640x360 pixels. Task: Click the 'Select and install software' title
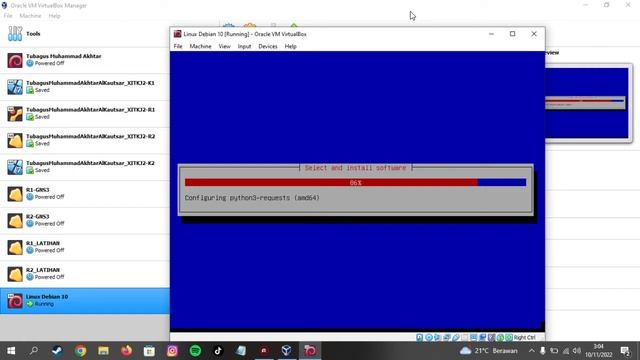[x=356, y=168]
